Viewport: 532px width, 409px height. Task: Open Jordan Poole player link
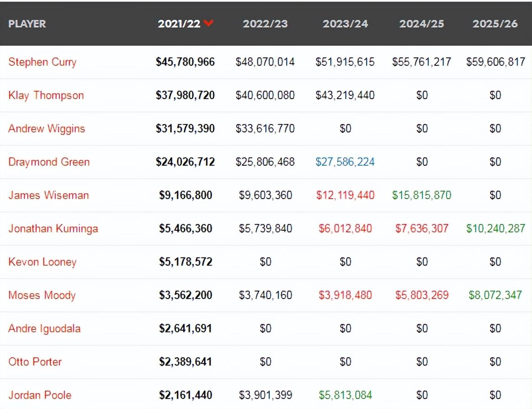(x=40, y=395)
